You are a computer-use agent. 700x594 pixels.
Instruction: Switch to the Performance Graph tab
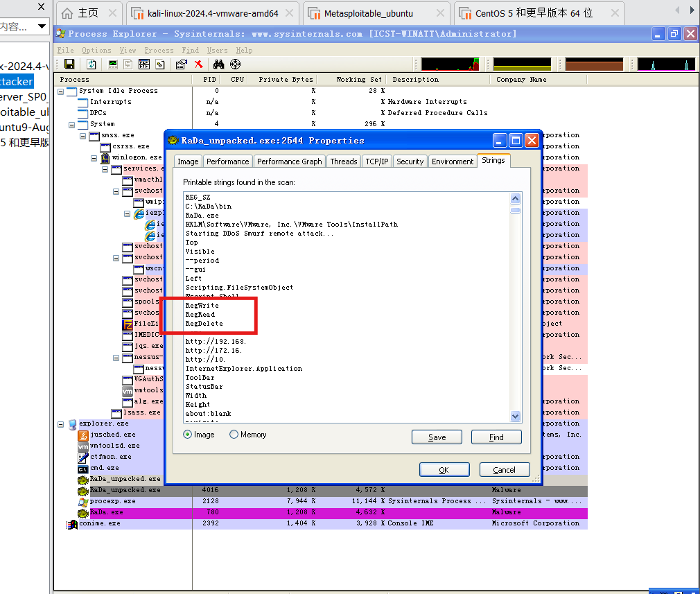(x=289, y=161)
